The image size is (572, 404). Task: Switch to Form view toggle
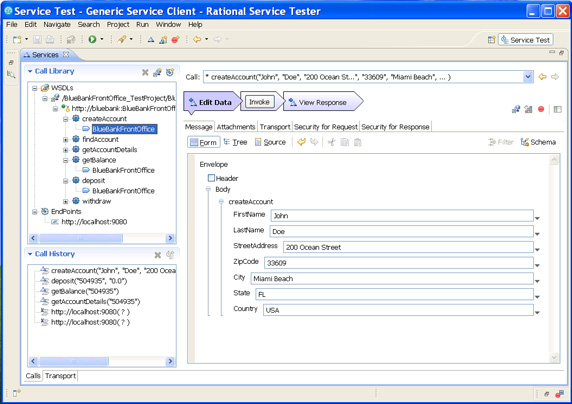pos(204,142)
